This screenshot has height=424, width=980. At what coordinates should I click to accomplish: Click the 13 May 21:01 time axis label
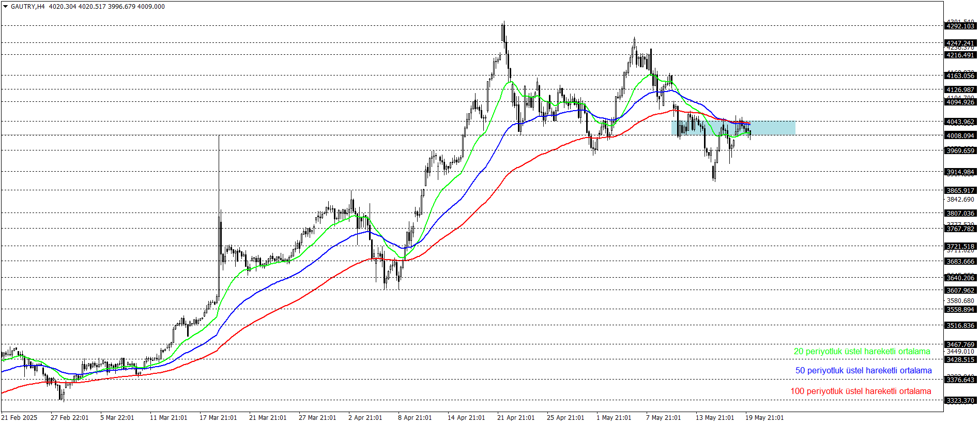(714, 418)
